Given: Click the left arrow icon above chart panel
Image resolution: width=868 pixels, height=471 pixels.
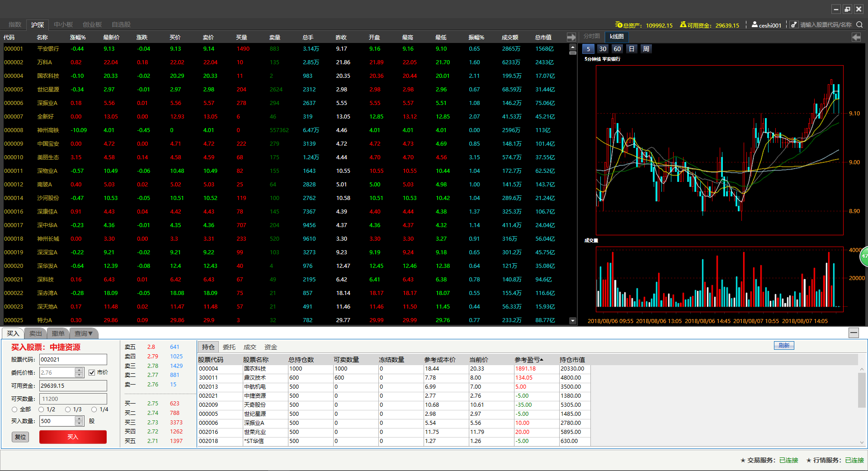Looking at the screenshot, I should pyautogui.click(x=856, y=37).
